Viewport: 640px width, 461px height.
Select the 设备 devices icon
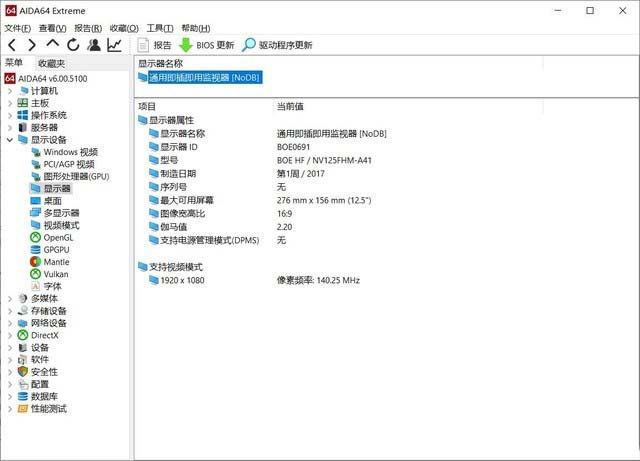point(23,347)
